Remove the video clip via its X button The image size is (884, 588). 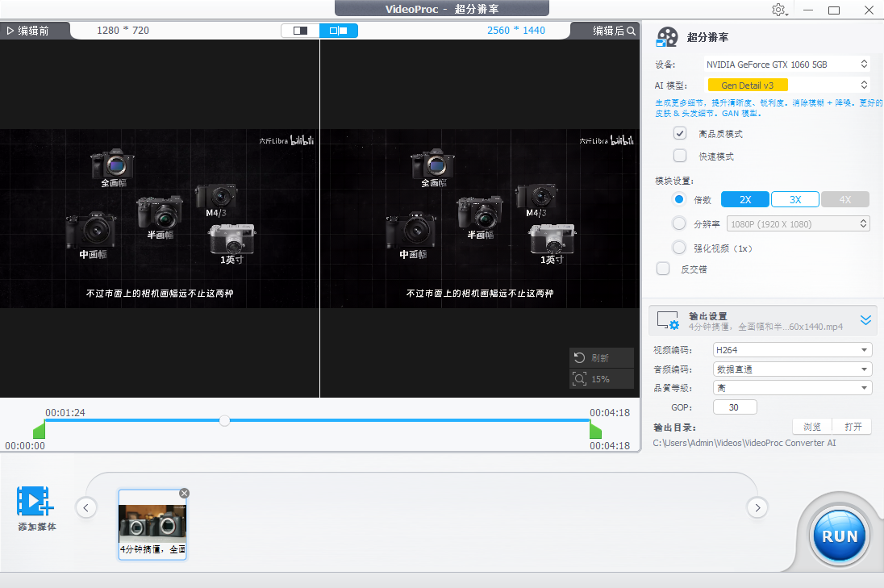coord(184,493)
